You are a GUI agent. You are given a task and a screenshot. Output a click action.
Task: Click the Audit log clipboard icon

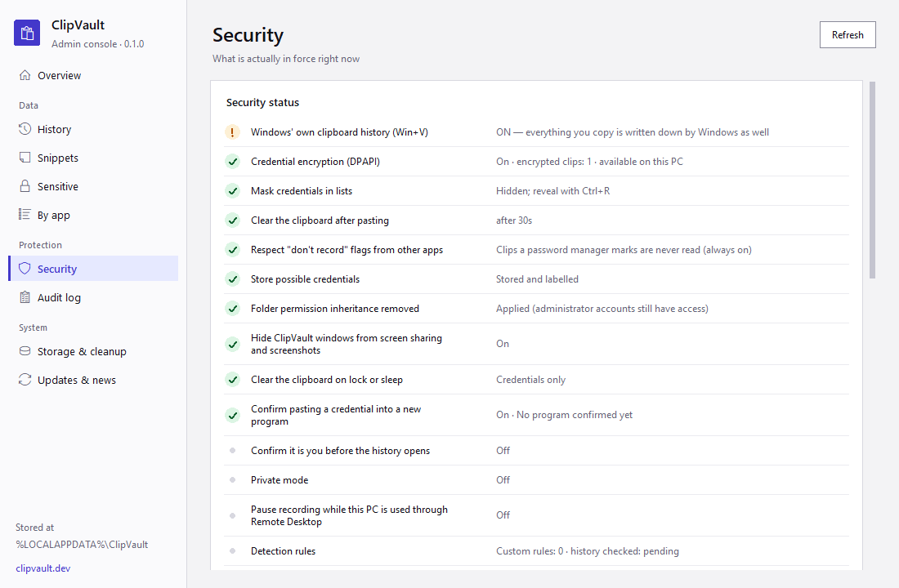coord(25,297)
